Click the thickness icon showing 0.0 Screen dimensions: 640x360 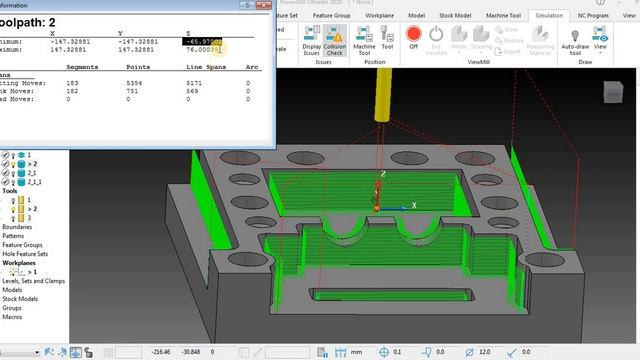tap(426, 352)
